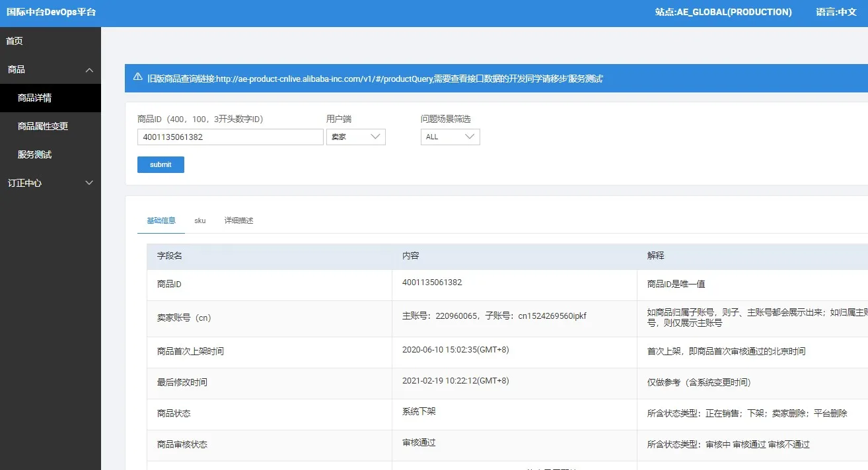
Task: Collapse the 商品 sidebar menu chevron
Action: 90,70
